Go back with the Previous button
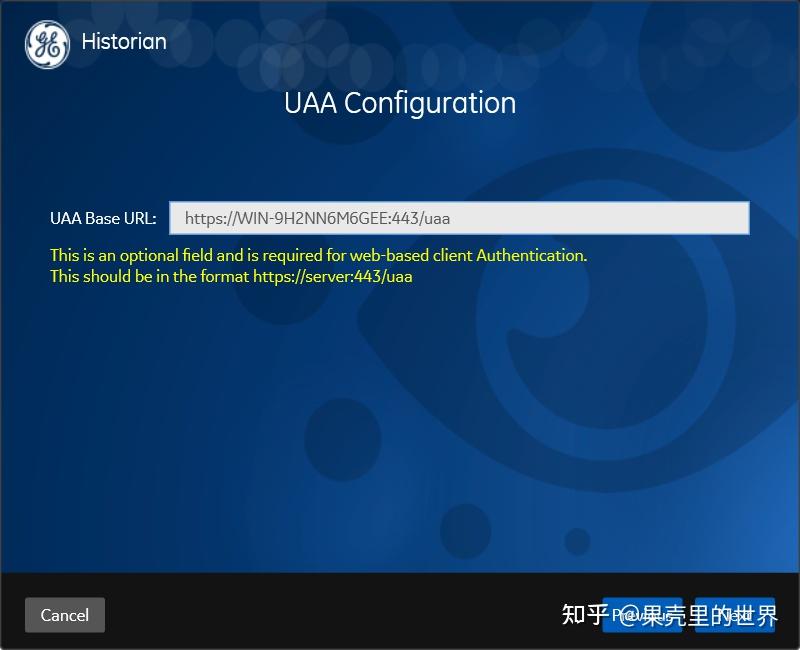This screenshot has width=800, height=650. click(x=642, y=615)
